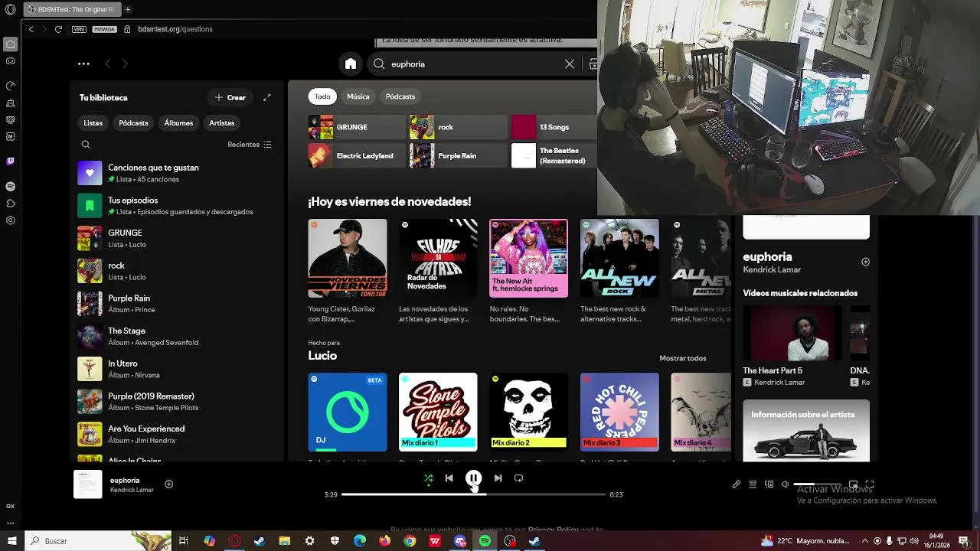This screenshot has width=980, height=551.
Task: Skip to previous track
Action: pos(449,478)
